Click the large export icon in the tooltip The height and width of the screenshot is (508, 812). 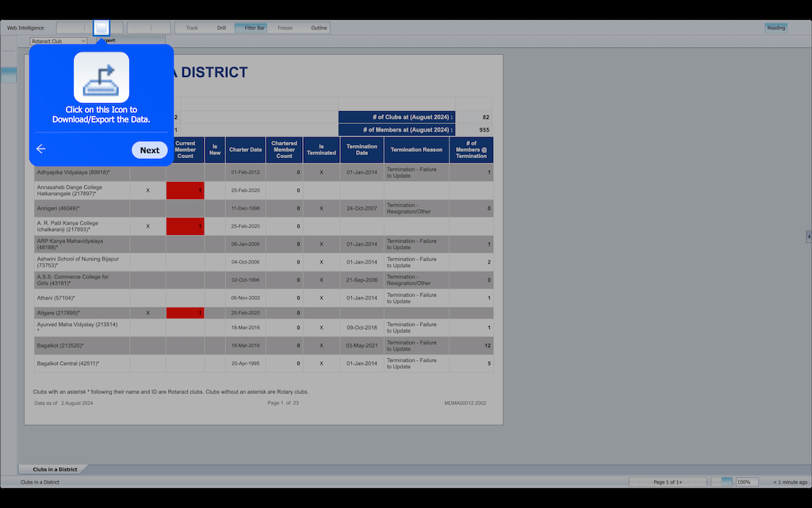101,77
